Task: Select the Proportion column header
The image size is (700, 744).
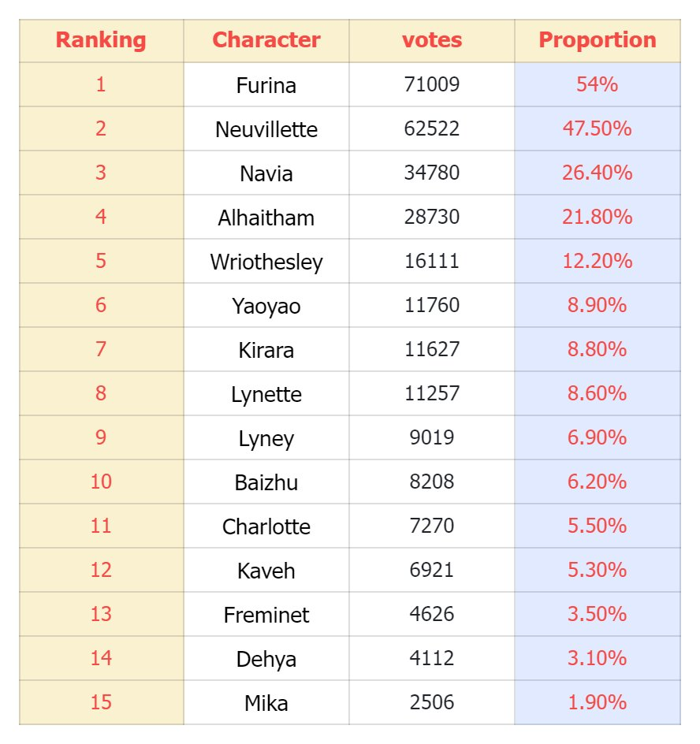Action: [598, 41]
